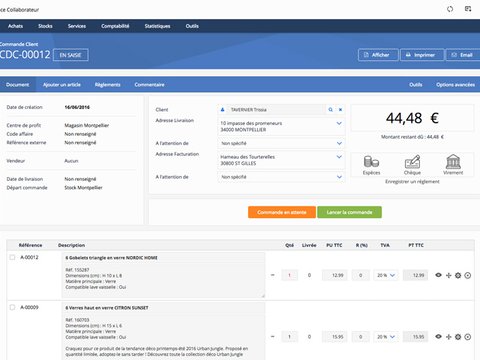This screenshot has height=360, width=480.
Task: Open the Services menu
Action: (77, 26)
